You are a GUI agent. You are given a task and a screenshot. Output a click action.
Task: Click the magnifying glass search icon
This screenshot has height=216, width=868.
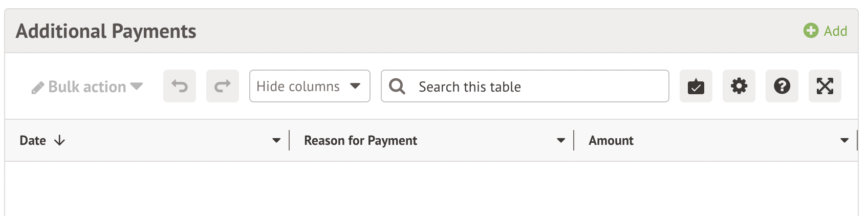point(397,86)
